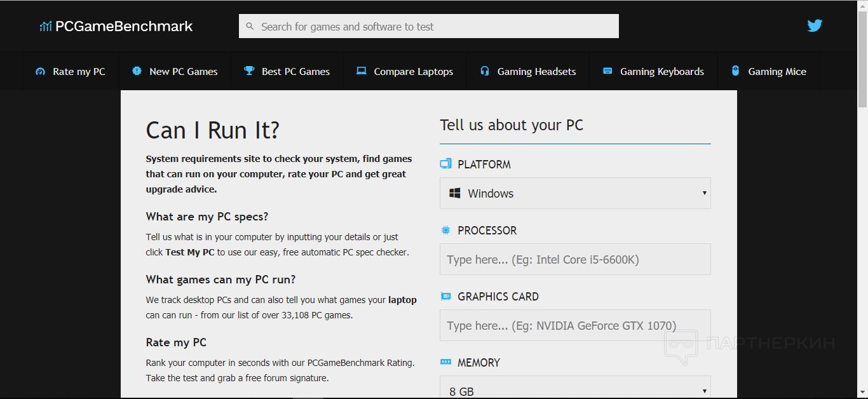Open the Twitter bird icon
Image resolution: width=868 pixels, height=399 pixels.
pyautogui.click(x=815, y=25)
